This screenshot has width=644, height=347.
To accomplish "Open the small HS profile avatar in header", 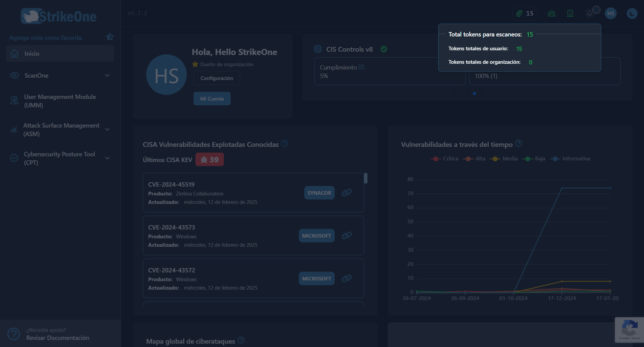I will coord(611,14).
